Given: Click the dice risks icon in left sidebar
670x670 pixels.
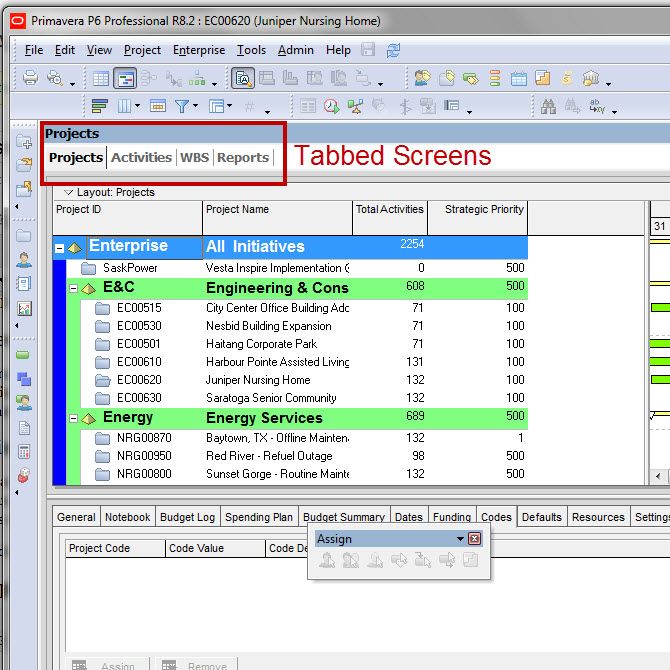Looking at the screenshot, I should tap(24, 475).
